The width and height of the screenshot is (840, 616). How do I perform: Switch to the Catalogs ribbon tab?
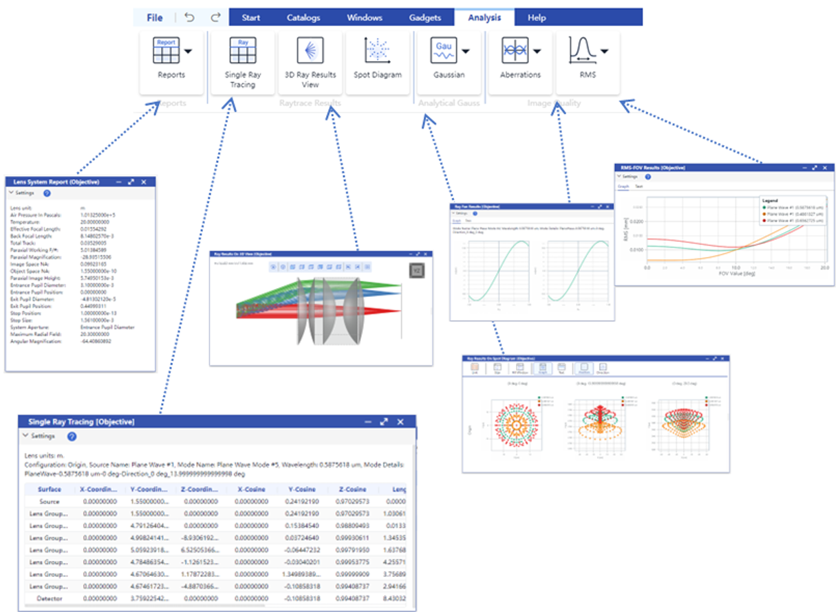303,17
